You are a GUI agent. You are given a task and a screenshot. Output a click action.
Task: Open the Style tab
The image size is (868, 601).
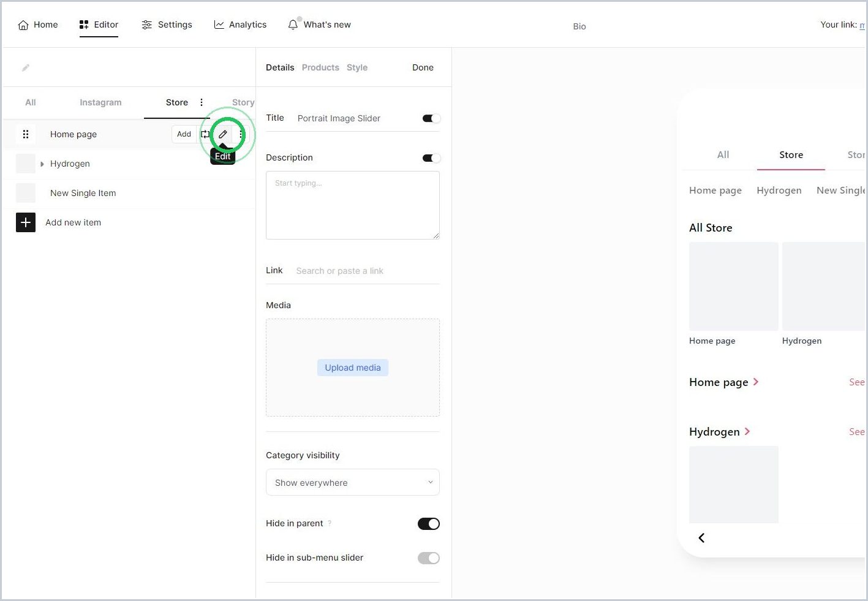coord(357,67)
